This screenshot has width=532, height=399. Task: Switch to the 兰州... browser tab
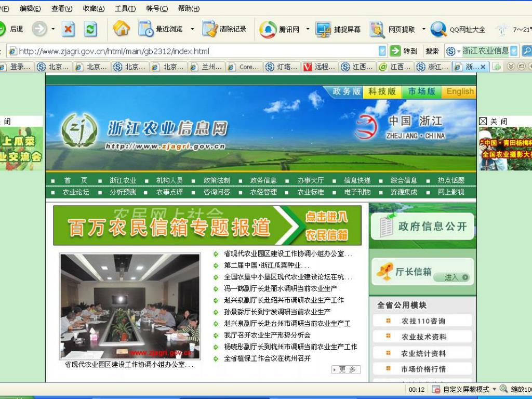(x=207, y=67)
